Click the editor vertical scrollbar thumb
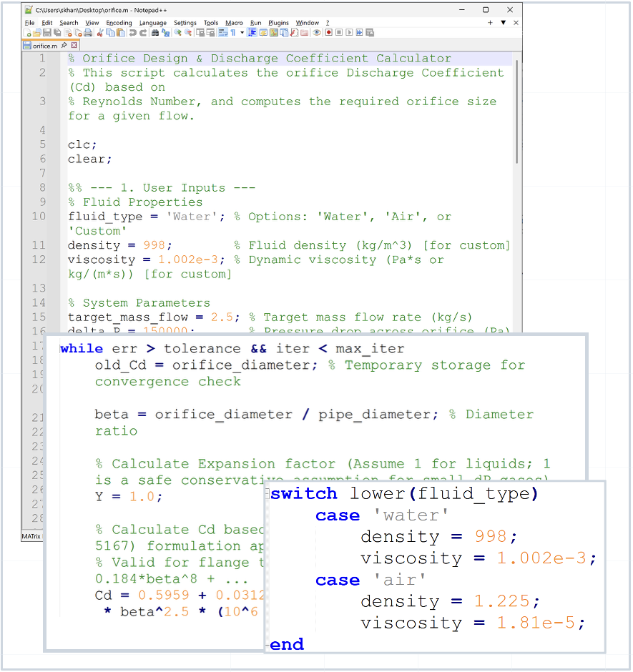The image size is (633, 672). (x=517, y=112)
